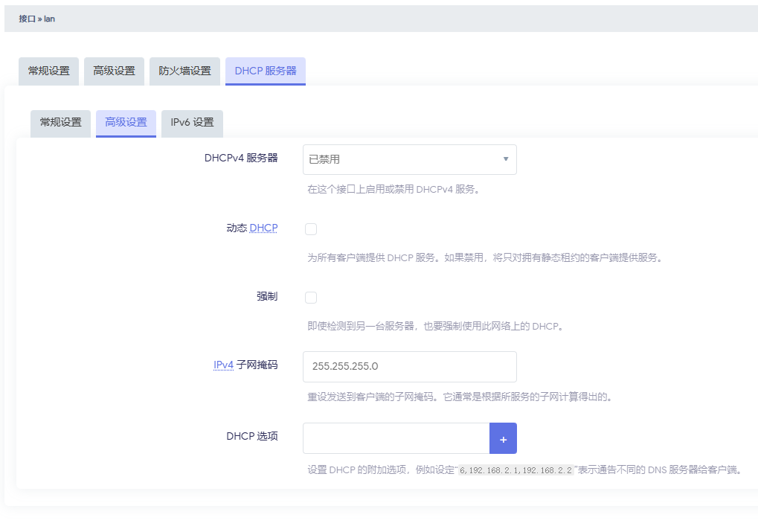Focus the IPv4 子网掩码 field showing 255.255.255.0
Screen dimensions: 758x532
pyautogui.click(x=409, y=367)
